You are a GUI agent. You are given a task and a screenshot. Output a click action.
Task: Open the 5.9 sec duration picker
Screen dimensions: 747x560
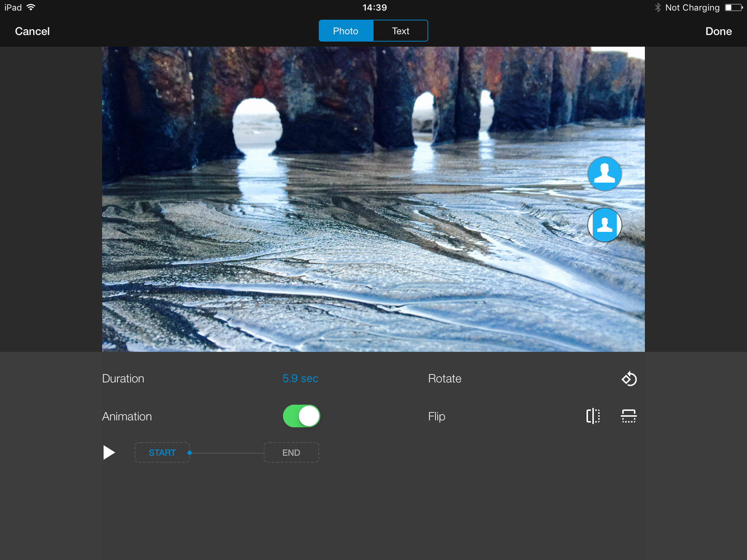(300, 378)
